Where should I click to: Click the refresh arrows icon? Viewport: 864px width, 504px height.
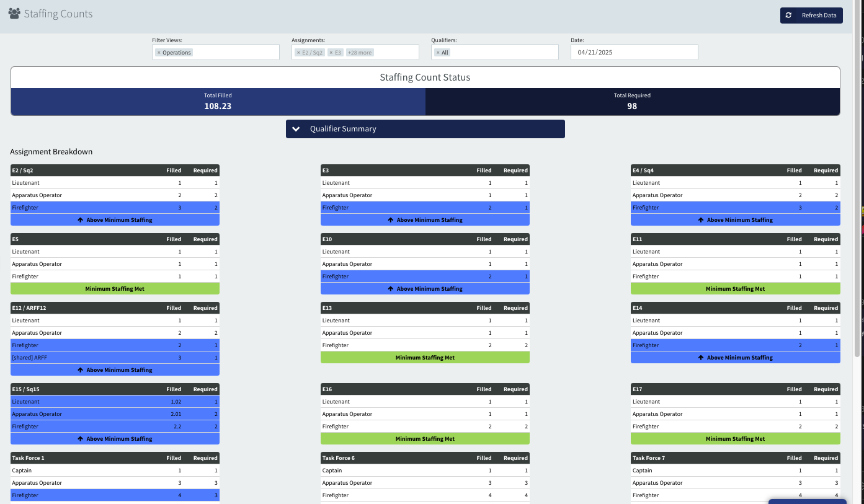tap(788, 15)
